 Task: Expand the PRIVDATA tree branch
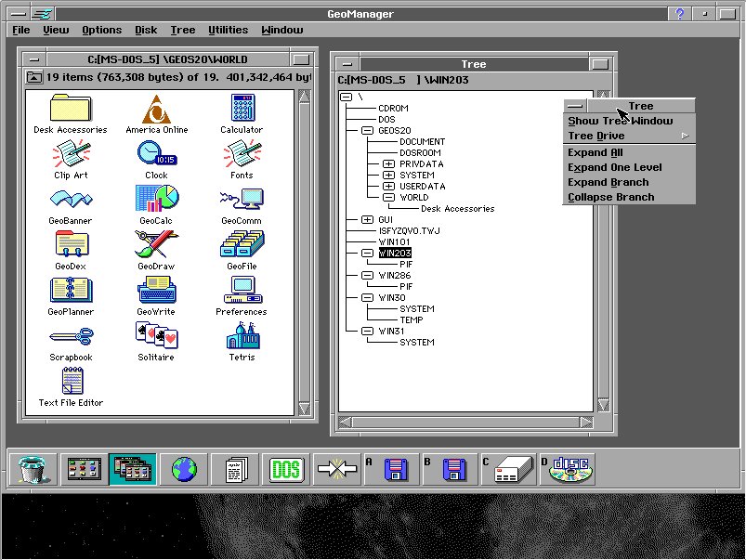click(x=388, y=164)
